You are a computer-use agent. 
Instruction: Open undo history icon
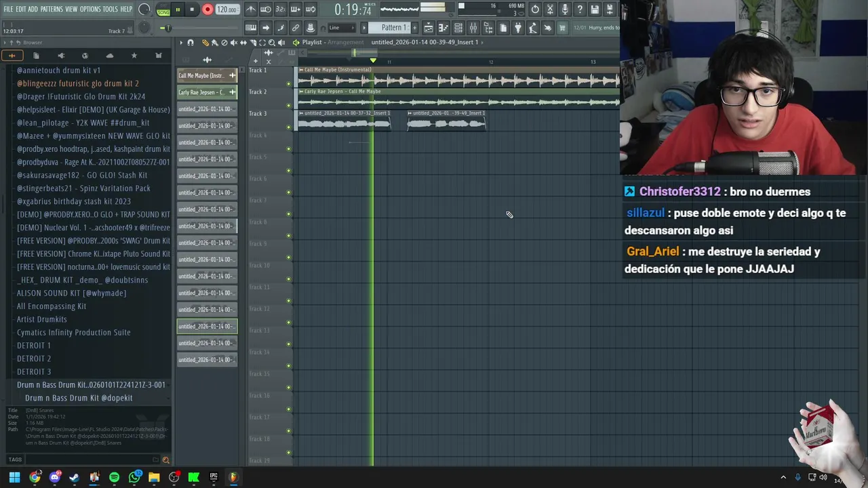(535, 9)
